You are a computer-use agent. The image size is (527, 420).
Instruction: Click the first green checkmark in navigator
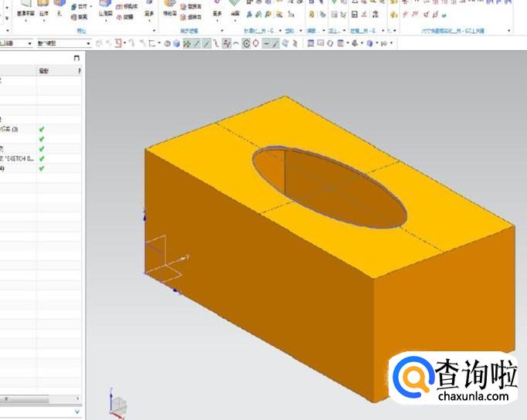coord(42,129)
